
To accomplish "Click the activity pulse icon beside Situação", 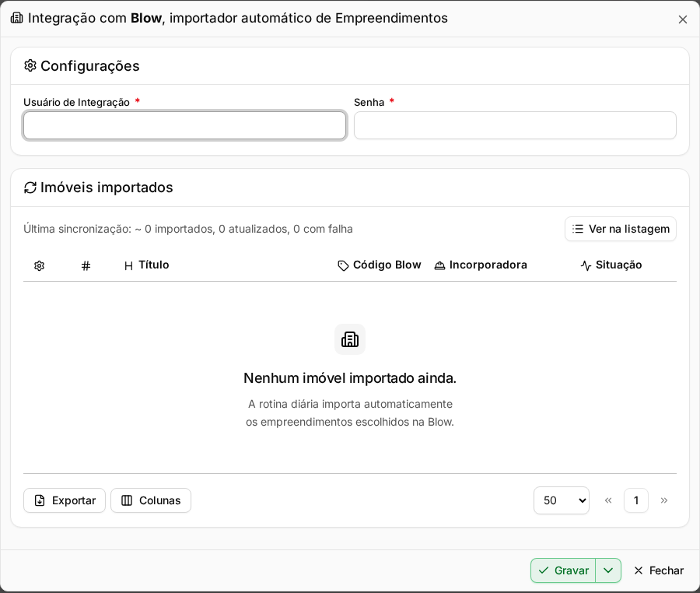I will click(586, 265).
